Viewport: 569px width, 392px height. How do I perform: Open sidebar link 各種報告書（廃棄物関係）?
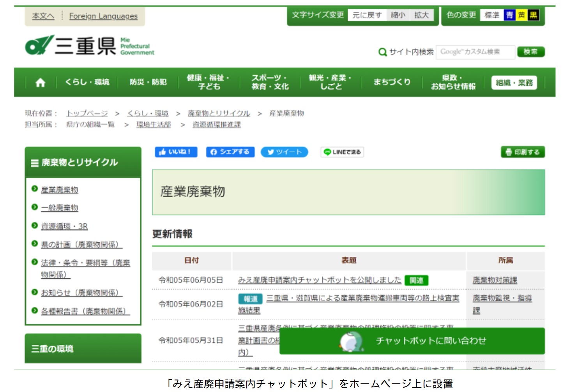(x=85, y=311)
